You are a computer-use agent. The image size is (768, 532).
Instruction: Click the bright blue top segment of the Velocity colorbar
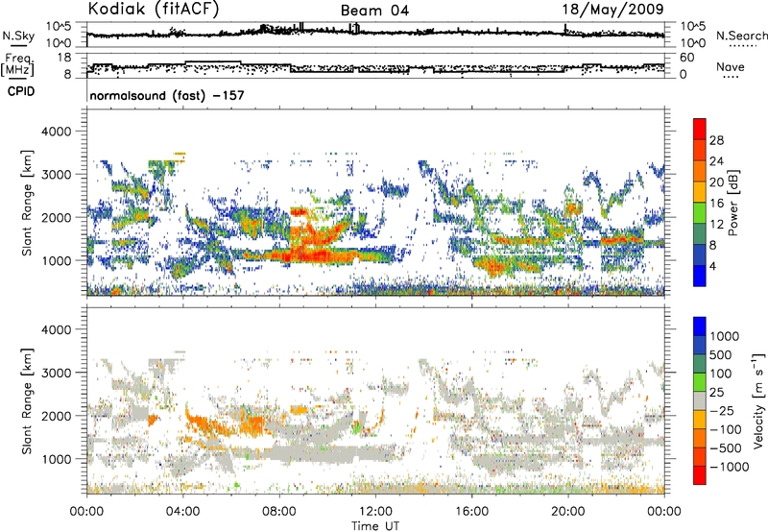point(700,326)
